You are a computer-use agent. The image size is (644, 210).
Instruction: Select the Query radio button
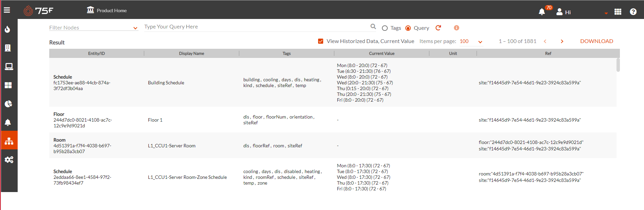(x=408, y=28)
